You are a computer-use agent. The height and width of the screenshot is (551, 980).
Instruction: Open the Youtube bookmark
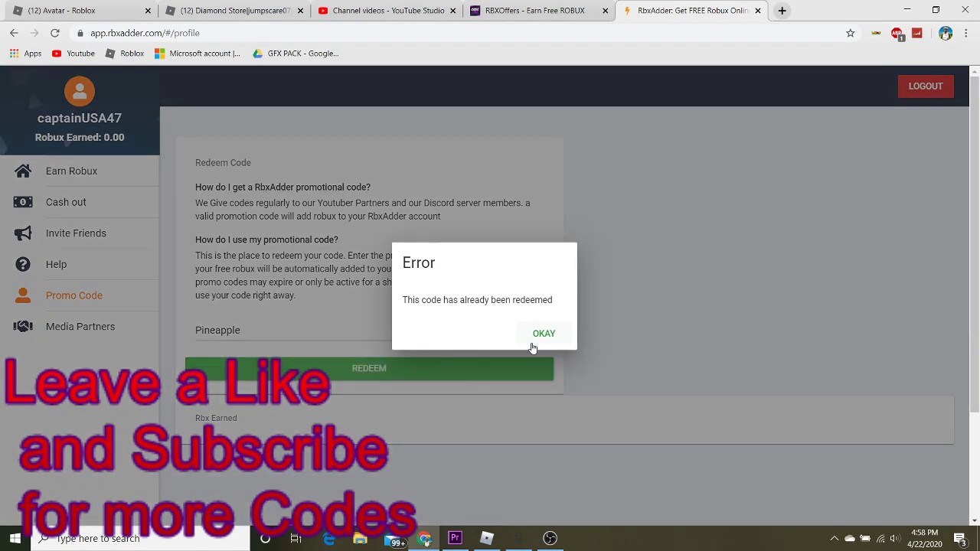tap(73, 54)
